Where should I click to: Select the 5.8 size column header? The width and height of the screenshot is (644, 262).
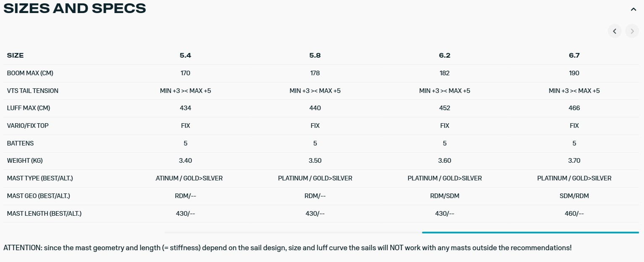(x=315, y=56)
